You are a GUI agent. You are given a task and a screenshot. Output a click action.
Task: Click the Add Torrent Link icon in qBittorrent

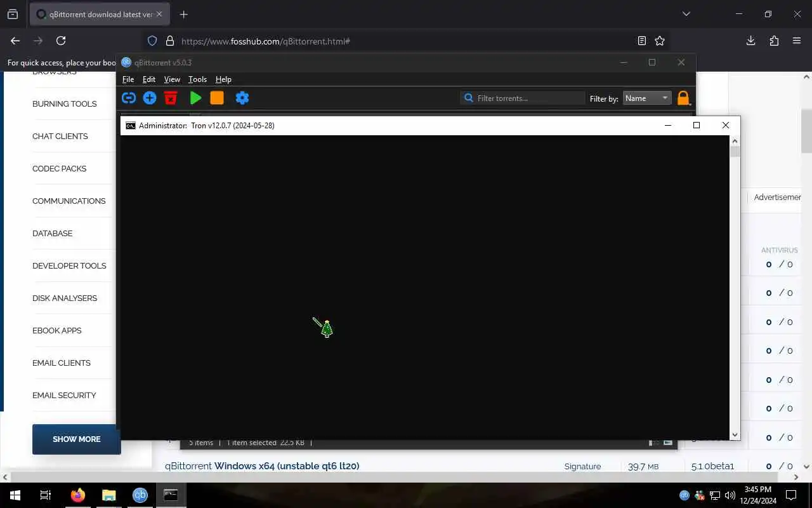[129, 98]
